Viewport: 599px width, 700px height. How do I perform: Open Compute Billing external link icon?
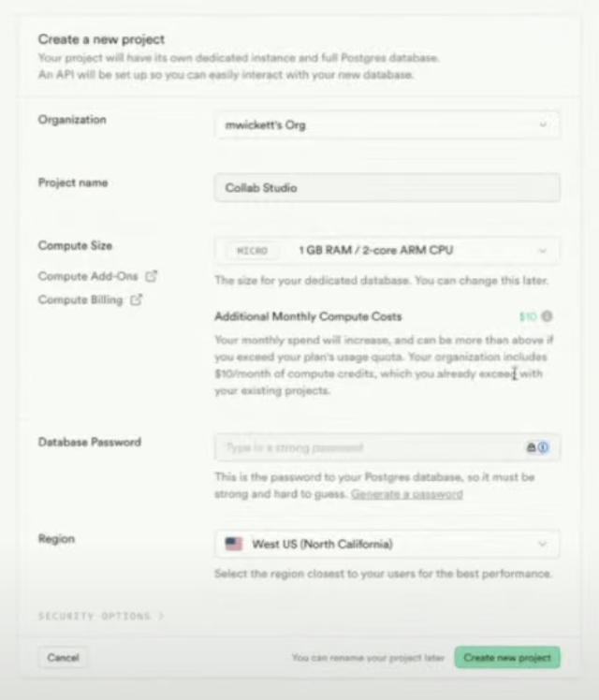click(x=136, y=299)
